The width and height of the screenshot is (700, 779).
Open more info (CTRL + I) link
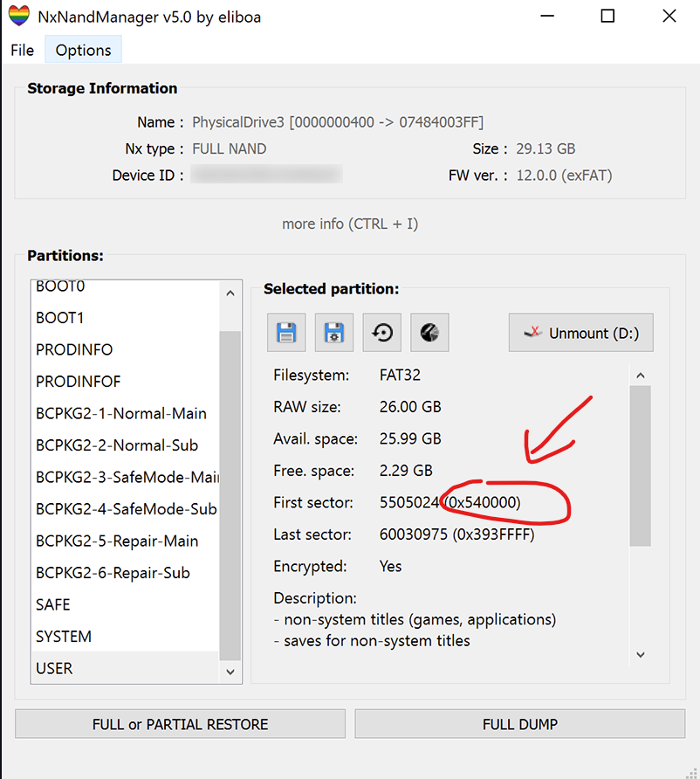click(350, 224)
